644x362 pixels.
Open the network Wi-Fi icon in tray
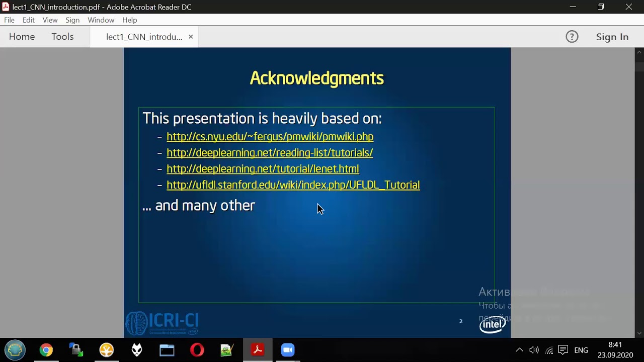point(549,350)
